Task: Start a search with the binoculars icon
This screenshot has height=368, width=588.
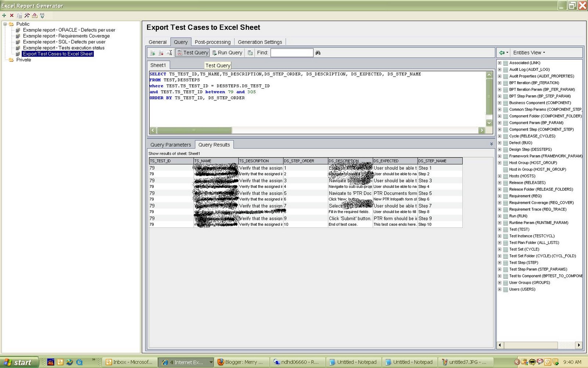Action: pos(318,53)
